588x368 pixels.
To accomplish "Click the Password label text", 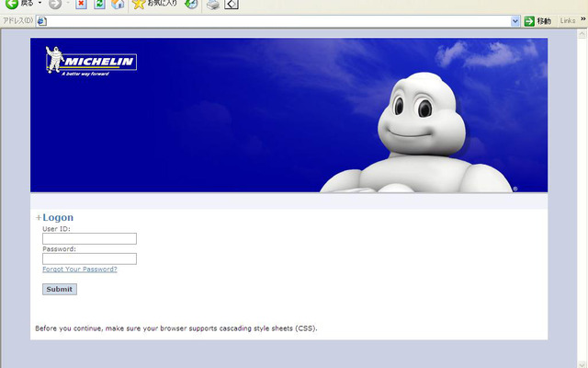I will [x=59, y=248].
